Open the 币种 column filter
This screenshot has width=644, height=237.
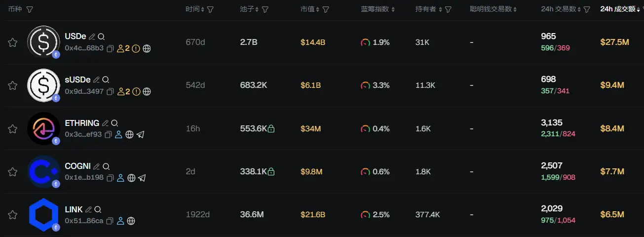(x=30, y=9)
